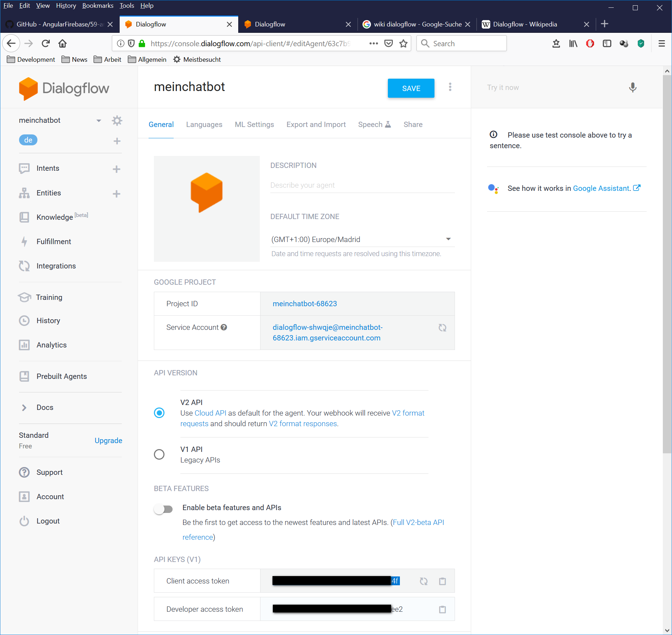672x635 pixels.
Task: Switch to the Dialogflow - Wikipedia tab
Action: tap(524, 24)
